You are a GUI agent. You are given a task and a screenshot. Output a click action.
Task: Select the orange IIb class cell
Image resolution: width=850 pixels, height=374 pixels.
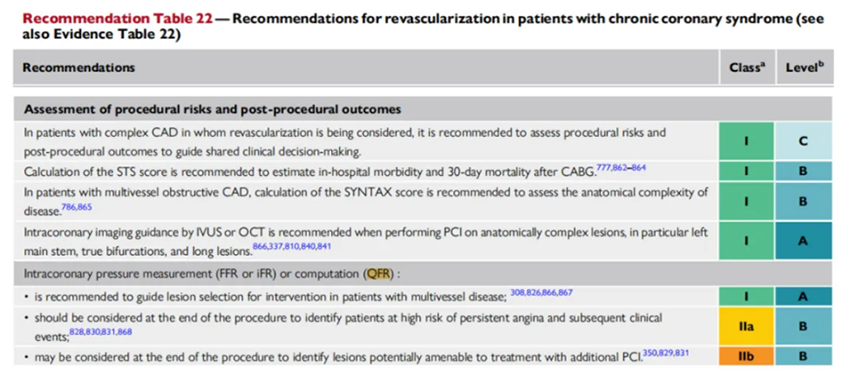point(746,356)
